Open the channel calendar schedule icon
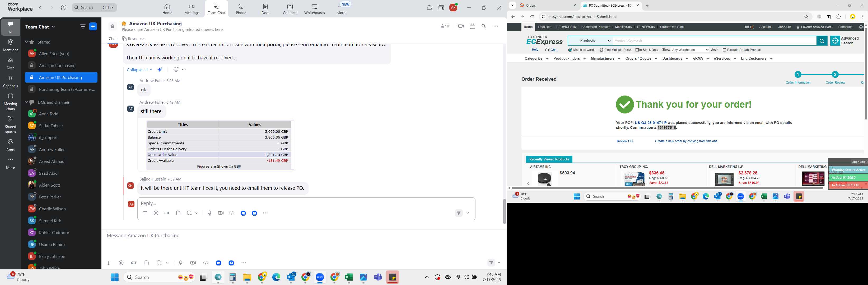The image size is (868, 285). [x=472, y=26]
